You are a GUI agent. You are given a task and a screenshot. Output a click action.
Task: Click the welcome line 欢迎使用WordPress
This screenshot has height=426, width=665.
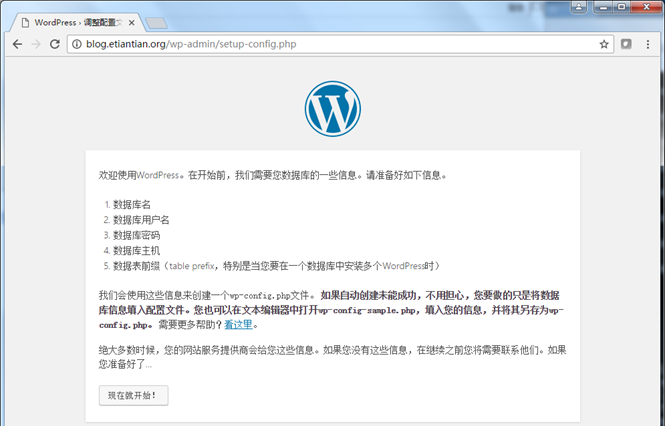click(272, 175)
